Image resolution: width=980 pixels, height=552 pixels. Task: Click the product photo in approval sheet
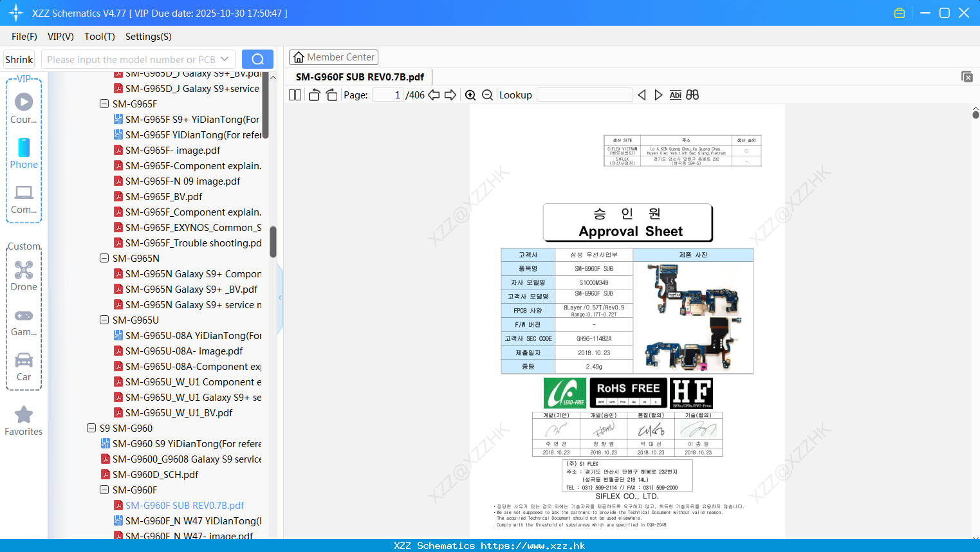[693, 317]
